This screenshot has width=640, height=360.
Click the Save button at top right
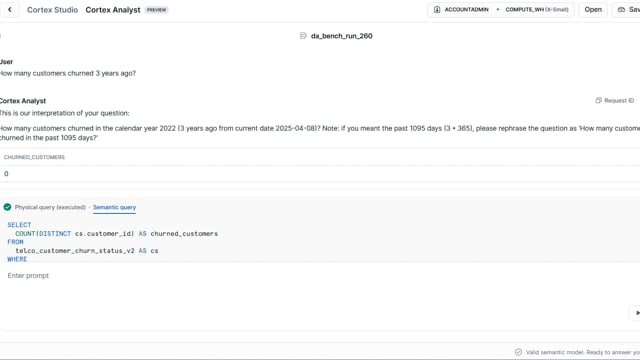tap(628, 9)
